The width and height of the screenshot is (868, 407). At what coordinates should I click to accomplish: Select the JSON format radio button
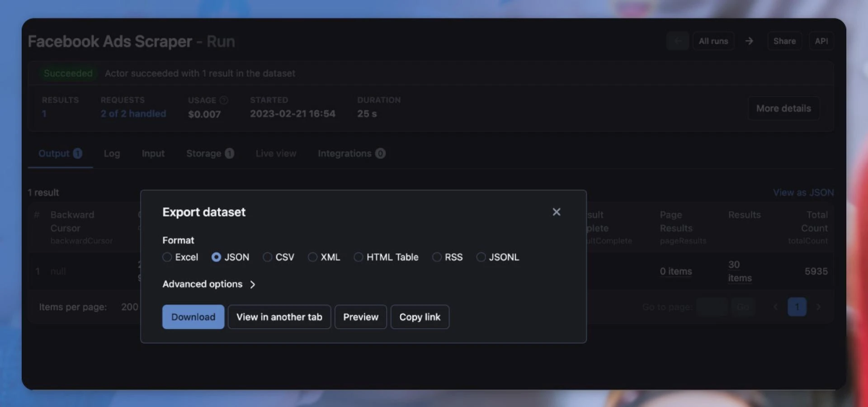(216, 257)
